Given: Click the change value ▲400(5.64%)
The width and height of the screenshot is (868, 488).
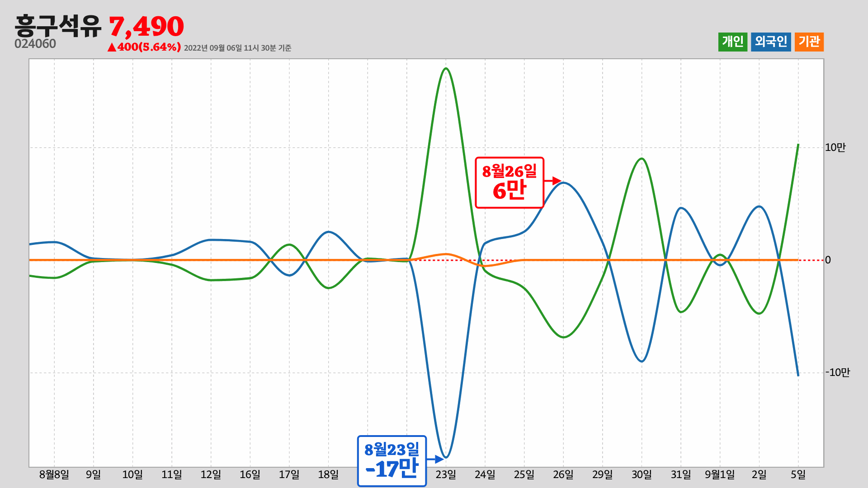Looking at the screenshot, I should (144, 47).
